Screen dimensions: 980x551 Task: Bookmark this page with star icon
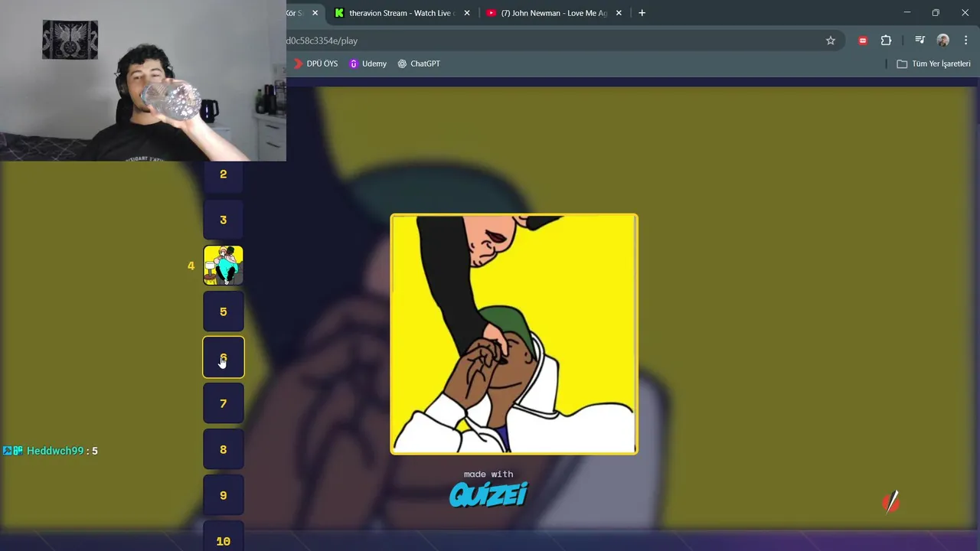831,41
